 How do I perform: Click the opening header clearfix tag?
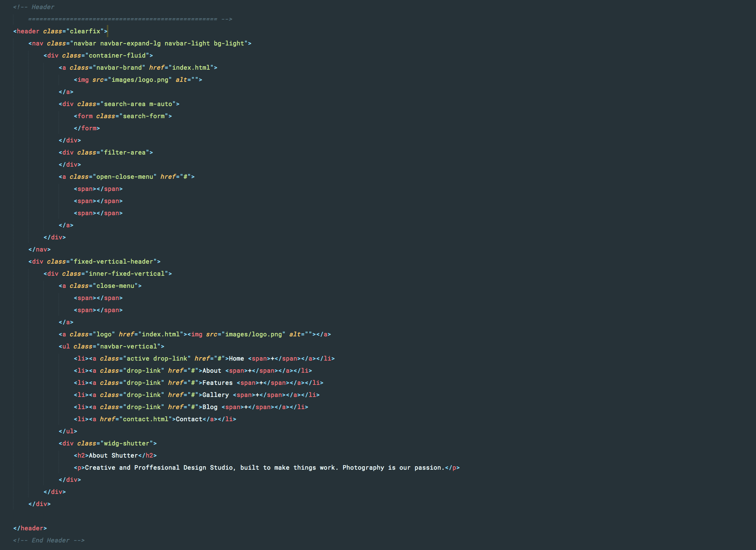(x=60, y=31)
